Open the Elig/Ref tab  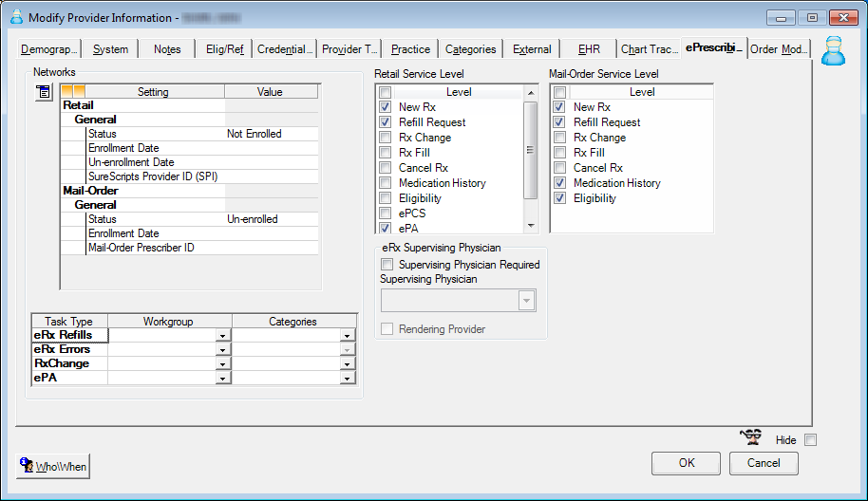point(224,49)
